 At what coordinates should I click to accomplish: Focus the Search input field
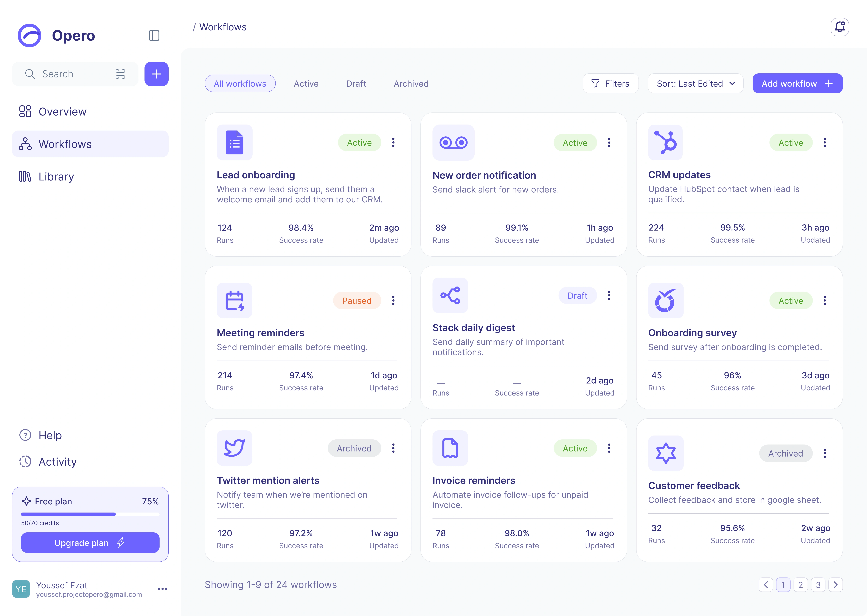[x=75, y=74]
